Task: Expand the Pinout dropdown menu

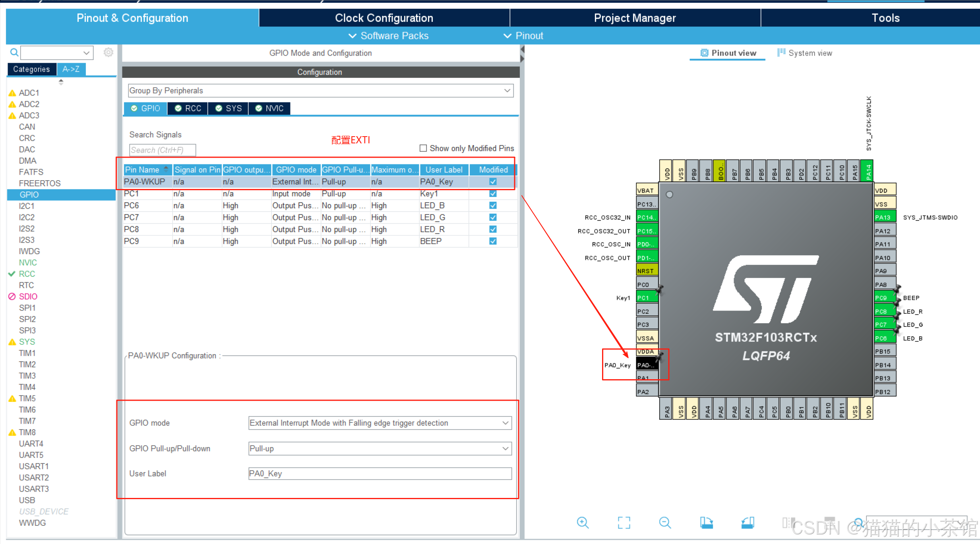Action: [x=523, y=36]
